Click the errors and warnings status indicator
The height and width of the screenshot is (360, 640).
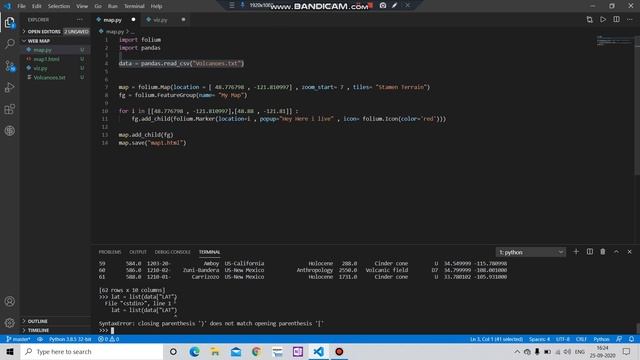109,339
